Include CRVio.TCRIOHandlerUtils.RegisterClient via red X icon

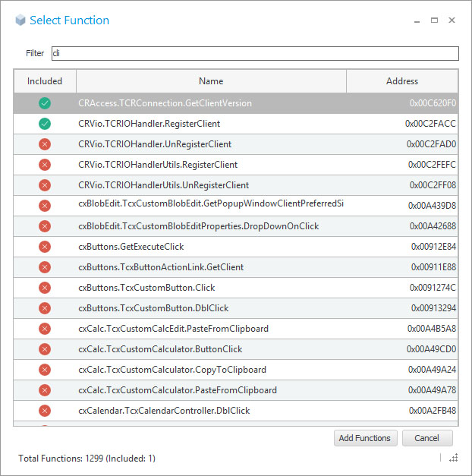45,165
